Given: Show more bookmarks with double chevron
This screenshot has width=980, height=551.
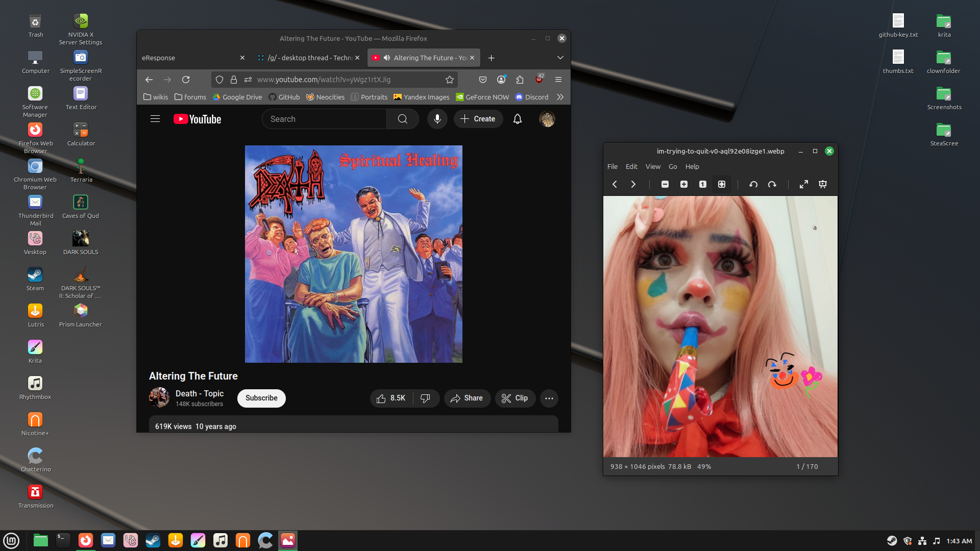Looking at the screenshot, I should (560, 97).
